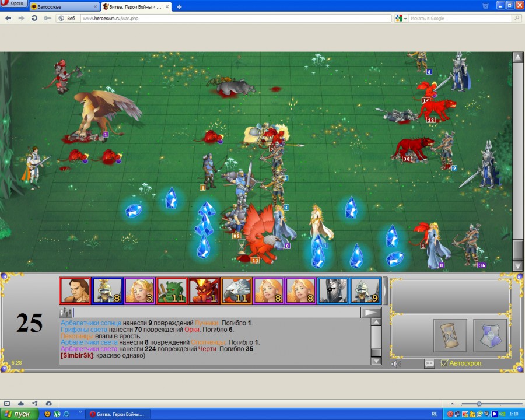The height and width of the screenshot is (420, 525).
Task: Click the Google search field
Action: 460,19
